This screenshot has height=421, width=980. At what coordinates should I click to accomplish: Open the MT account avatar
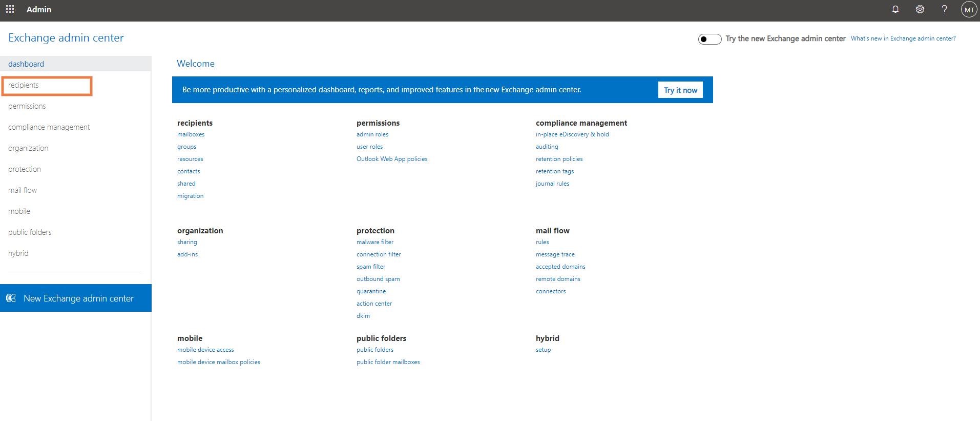(969, 10)
